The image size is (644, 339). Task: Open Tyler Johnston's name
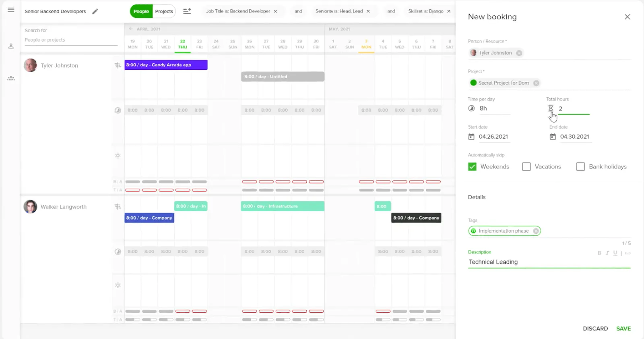[59, 65]
